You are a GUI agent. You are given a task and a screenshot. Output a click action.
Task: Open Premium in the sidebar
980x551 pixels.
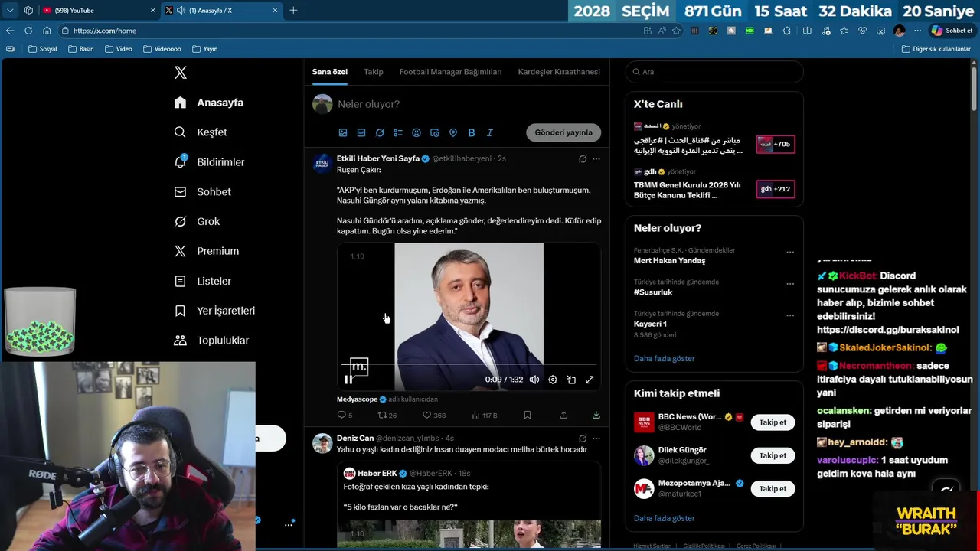(207, 251)
